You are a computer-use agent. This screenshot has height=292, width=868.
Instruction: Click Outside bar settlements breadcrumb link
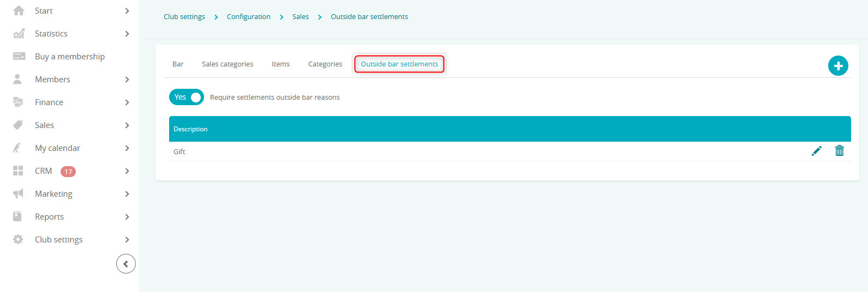point(369,17)
